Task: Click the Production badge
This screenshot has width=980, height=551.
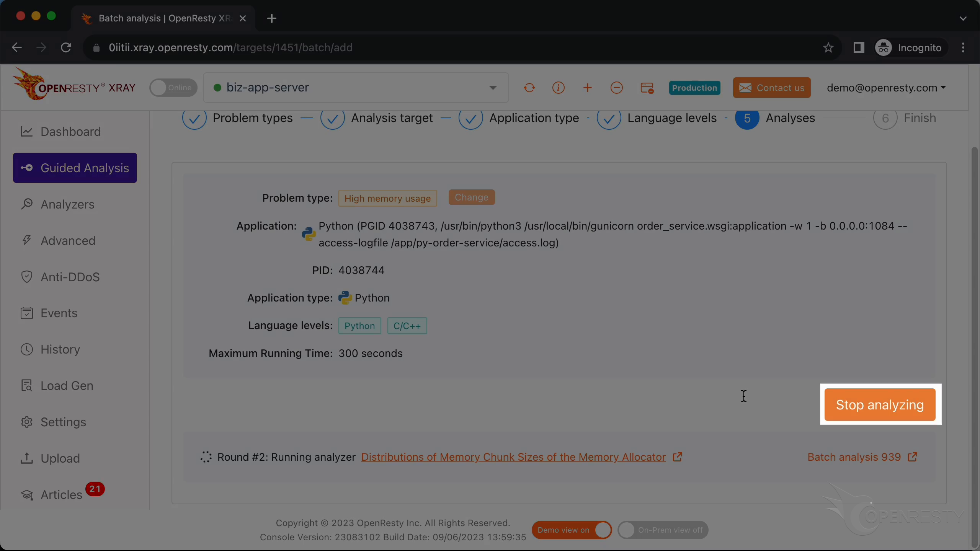Action: point(694,88)
